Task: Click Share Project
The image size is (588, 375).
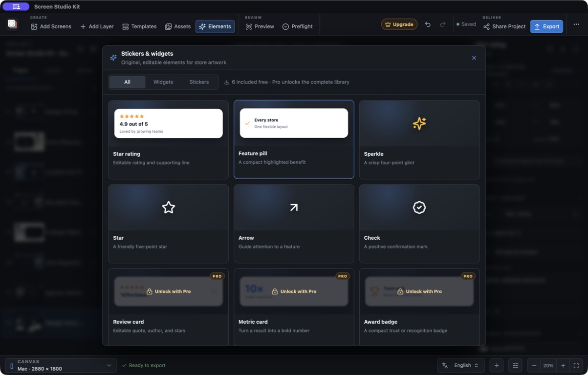Action: (x=504, y=26)
